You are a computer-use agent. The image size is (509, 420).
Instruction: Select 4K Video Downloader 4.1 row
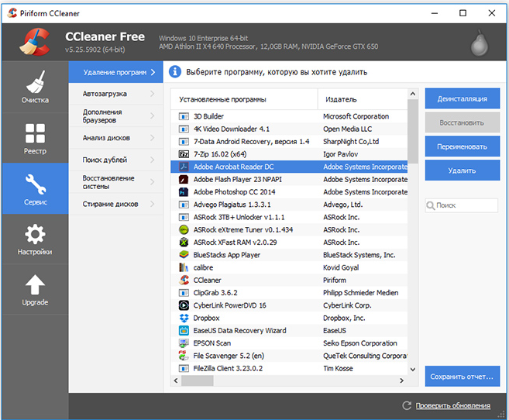pos(289,129)
